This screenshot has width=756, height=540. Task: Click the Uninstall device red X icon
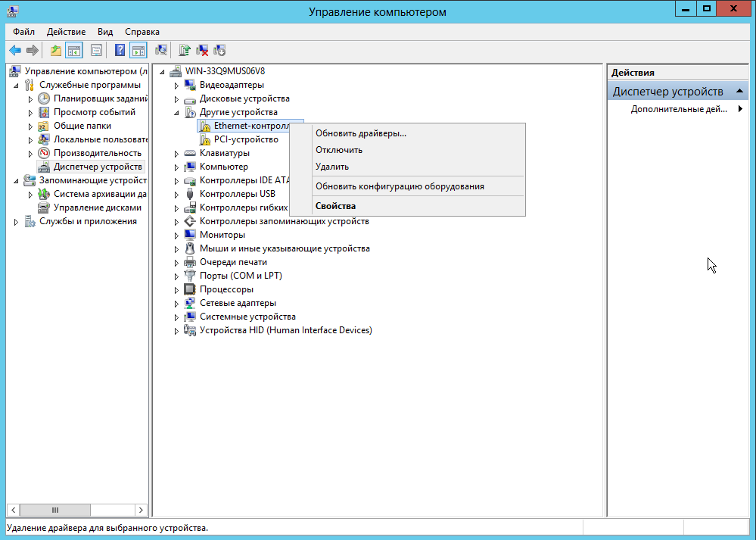pos(202,51)
